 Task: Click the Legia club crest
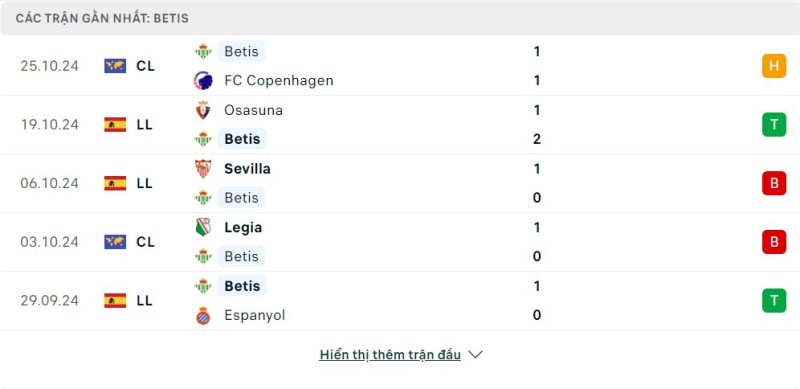pyautogui.click(x=203, y=227)
